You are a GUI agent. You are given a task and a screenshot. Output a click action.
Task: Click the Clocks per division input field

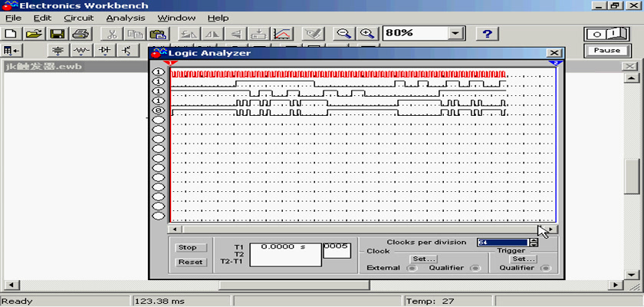pos(503,243)
